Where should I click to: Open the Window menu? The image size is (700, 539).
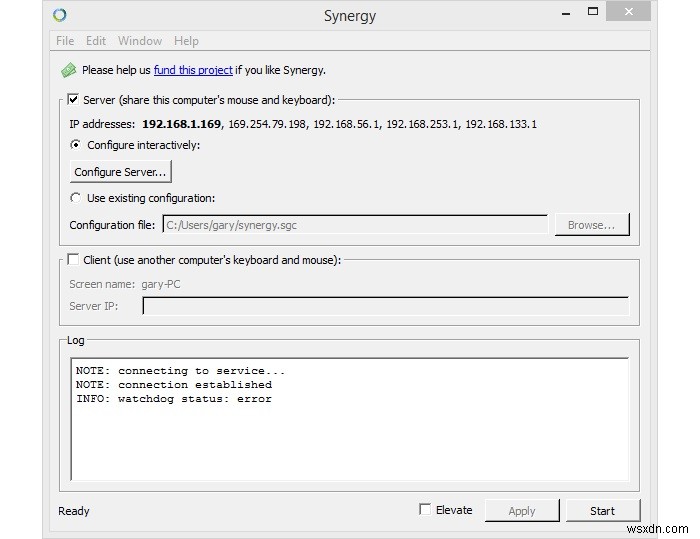(x=140, y=41)
